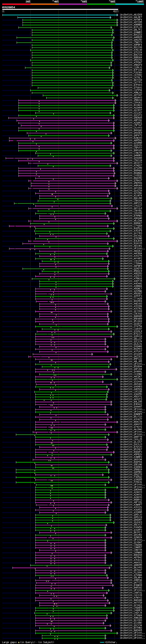
Task: Select hit UniRef100_Q0UUA8
Action: pos(131,158)
